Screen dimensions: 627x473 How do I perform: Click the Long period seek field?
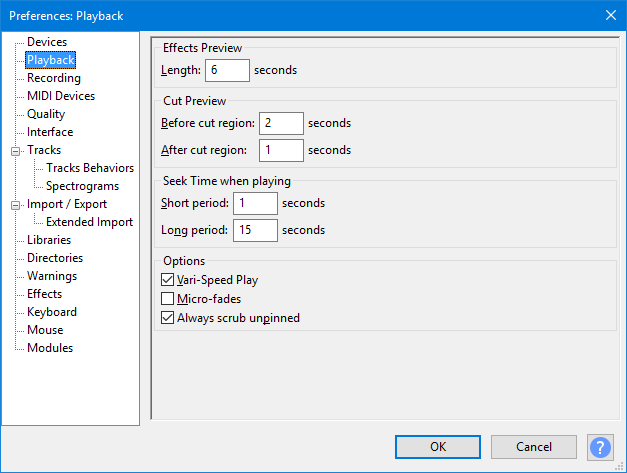pyautogui.click(x=255, y=230)
